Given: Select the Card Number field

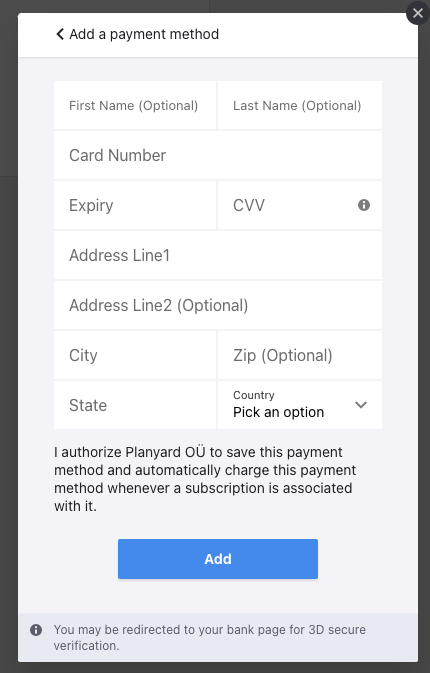Looking at the screenshot, I should click(218, 155).
